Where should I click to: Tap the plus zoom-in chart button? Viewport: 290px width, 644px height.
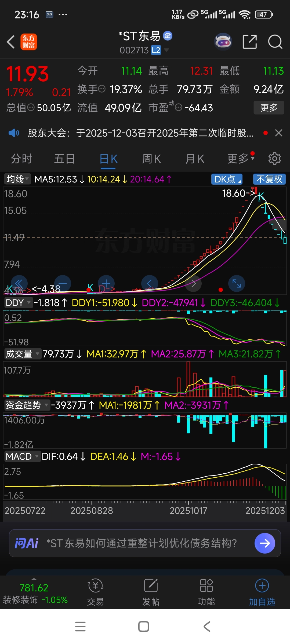[106, 283]
